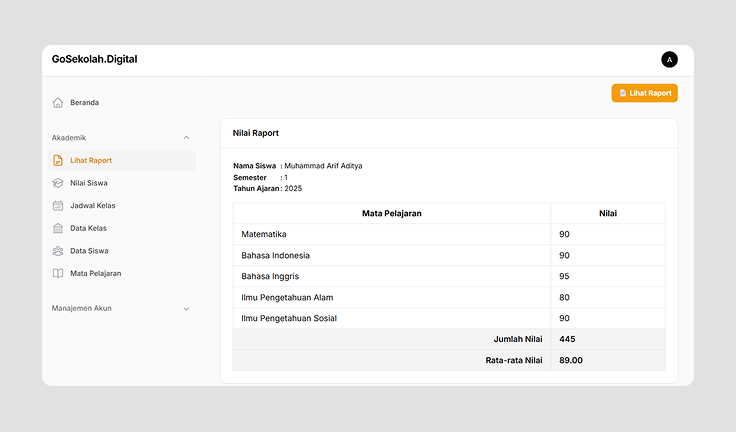Open the user avatar profile menu
The height and width of the screenshot is (432, 736).
click(669, 59)
